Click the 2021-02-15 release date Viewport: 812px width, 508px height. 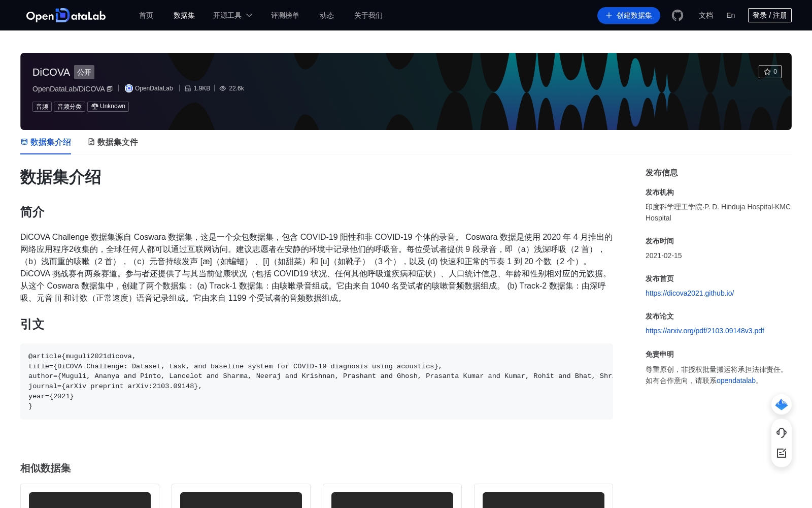[x=664, y=256]
